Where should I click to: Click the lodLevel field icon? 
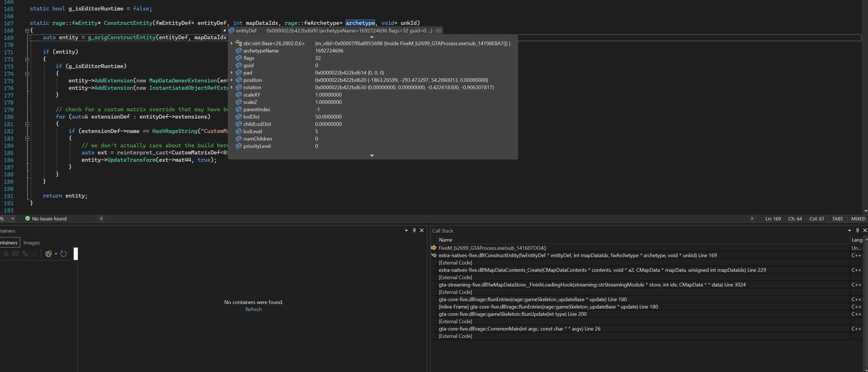click(239, 131)
